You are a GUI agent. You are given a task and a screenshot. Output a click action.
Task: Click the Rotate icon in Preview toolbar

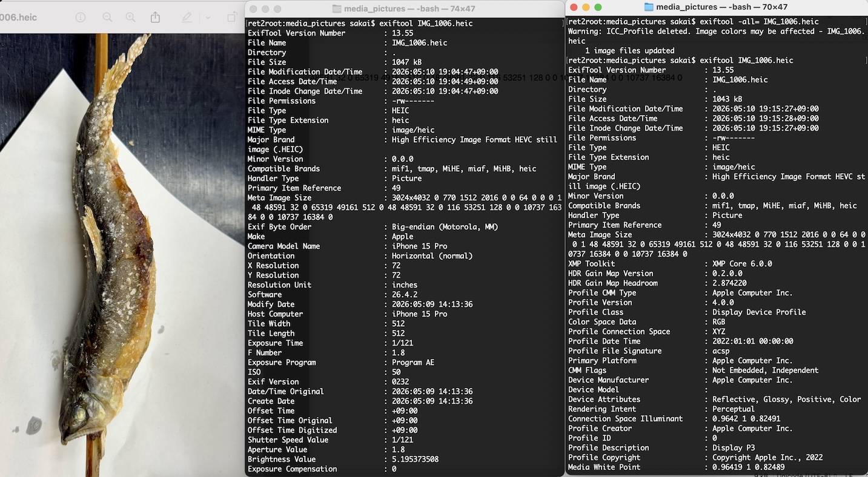[x=232, y=18]
